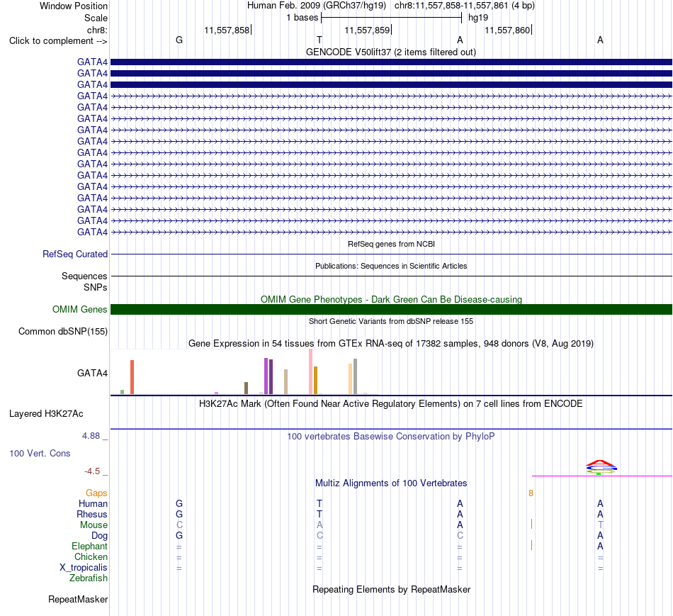Click base G in the Dog alignment row
Viewport: 673px width, 616px height.
click(x=179, y=536)
